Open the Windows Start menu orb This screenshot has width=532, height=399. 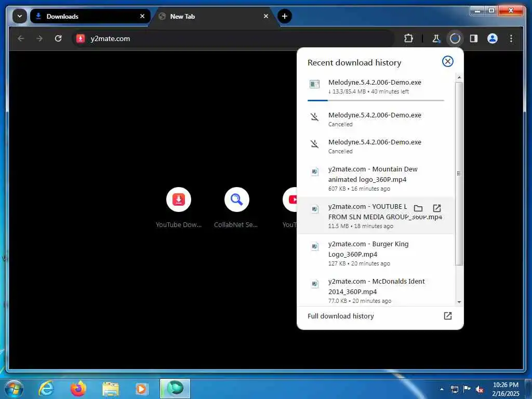[14, 389]
